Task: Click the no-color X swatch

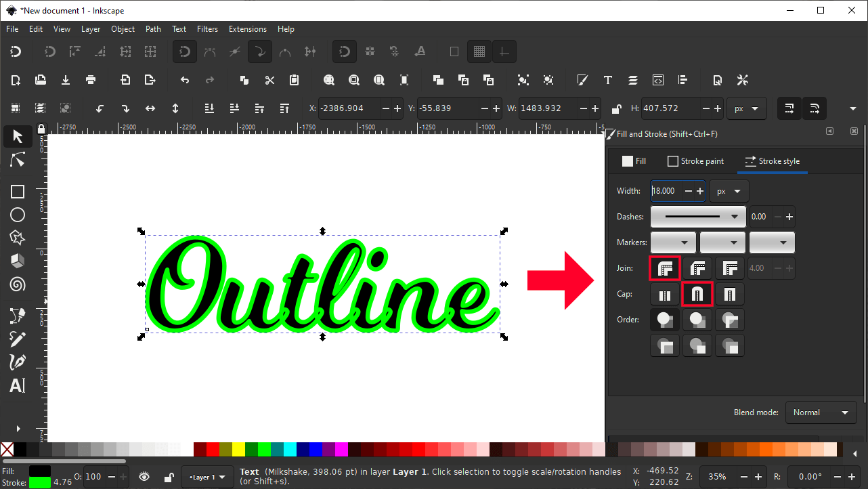Action: coord(7,449)
